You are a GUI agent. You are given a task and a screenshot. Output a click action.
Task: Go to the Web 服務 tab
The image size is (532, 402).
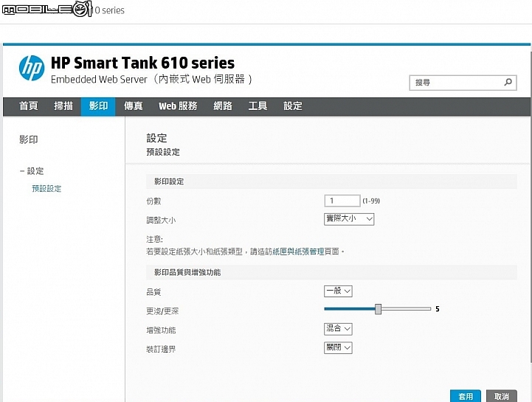(178, 106)
